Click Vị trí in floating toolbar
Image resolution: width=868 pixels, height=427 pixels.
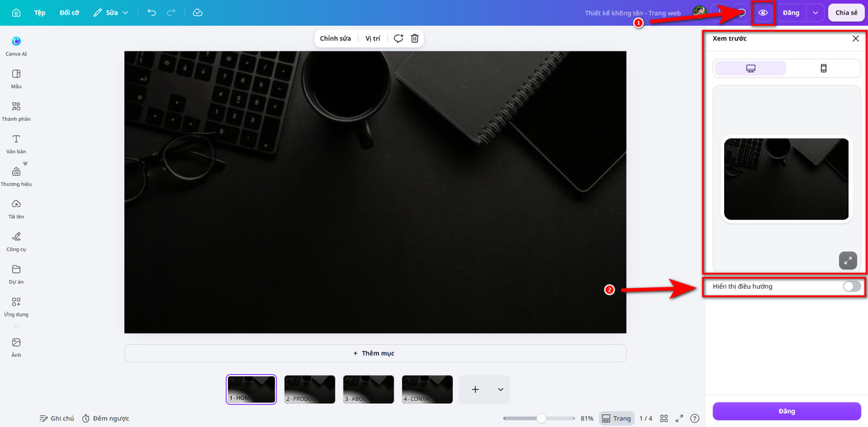(x=373, y=38)
